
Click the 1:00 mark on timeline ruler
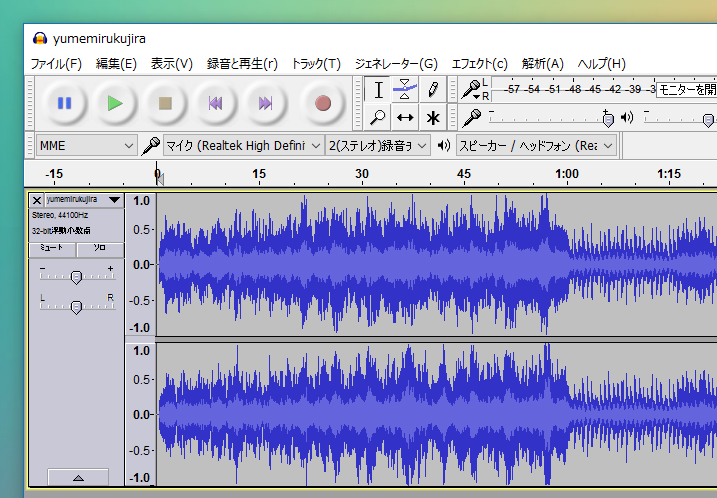coord(567,174)
